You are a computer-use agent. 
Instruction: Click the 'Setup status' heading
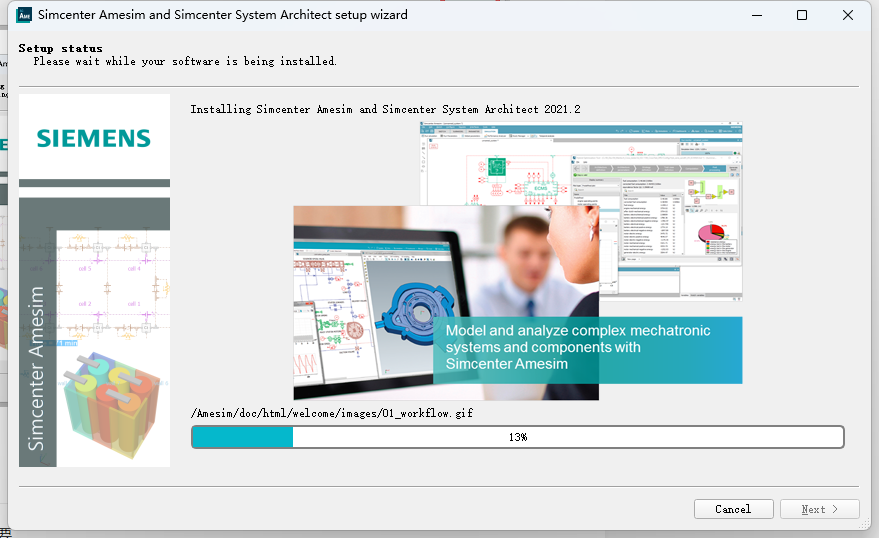[x=61, y=48]
